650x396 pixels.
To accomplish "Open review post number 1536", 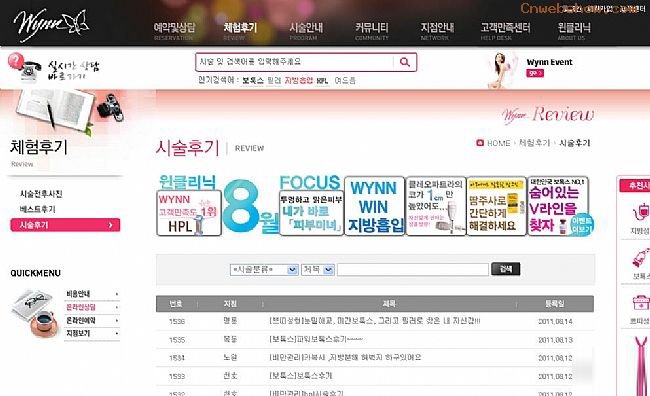I will [x=375, y=321].
